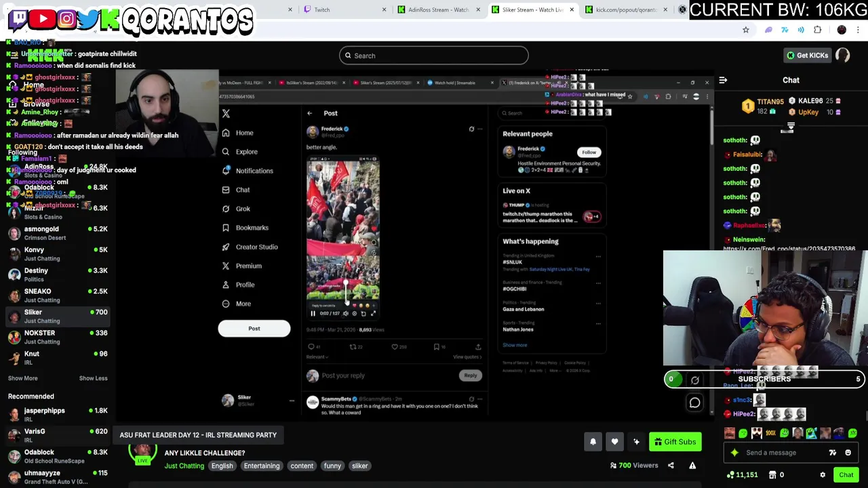This screenshot has height=488, width=868.
Task: Open Notifications in the X sidebar
Action: [248, 171]
